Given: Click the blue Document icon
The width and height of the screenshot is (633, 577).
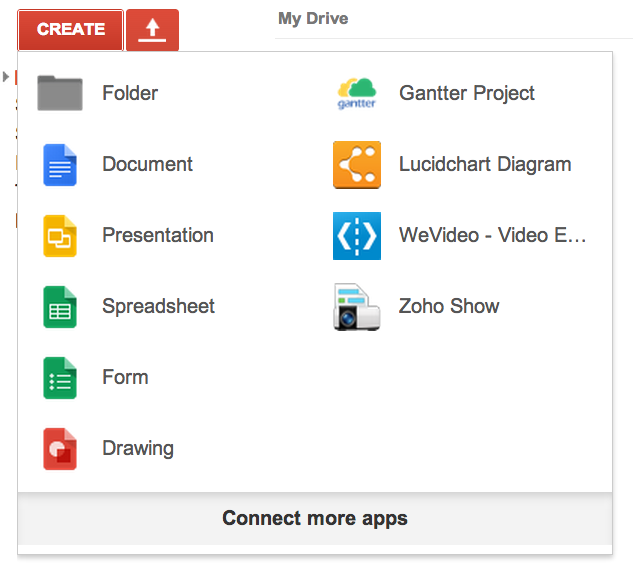Looking at the screenshot, I should click(x=60, y=165).
